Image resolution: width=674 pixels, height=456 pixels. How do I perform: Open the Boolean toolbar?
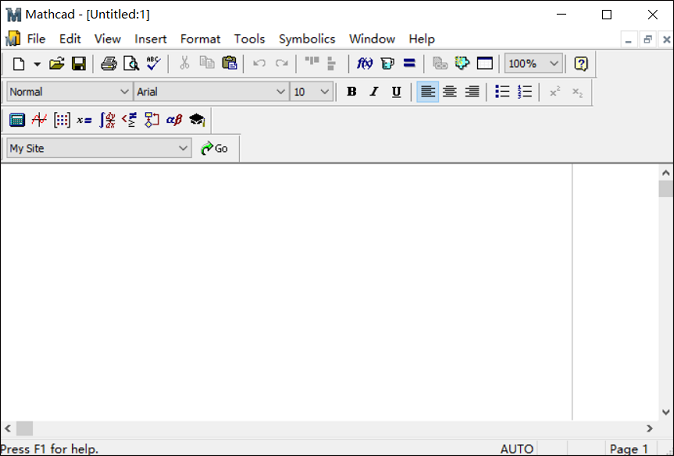pyautogui.click(x=129, y=120)
